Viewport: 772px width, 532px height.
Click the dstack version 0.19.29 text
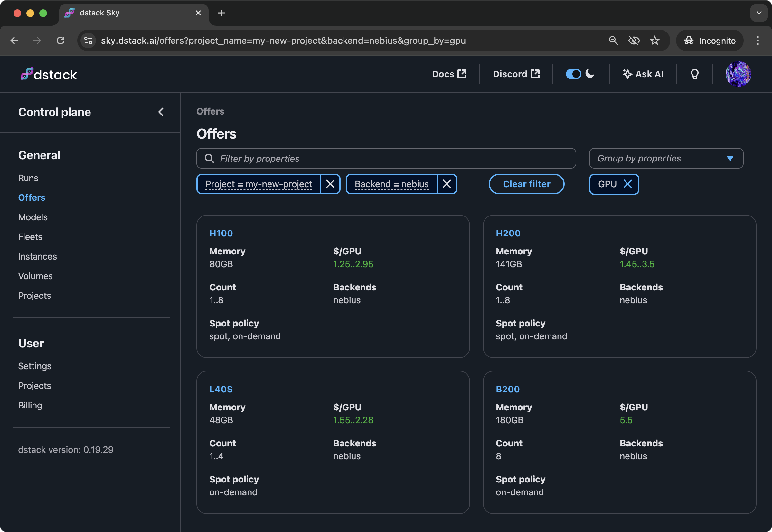(66, 450)
